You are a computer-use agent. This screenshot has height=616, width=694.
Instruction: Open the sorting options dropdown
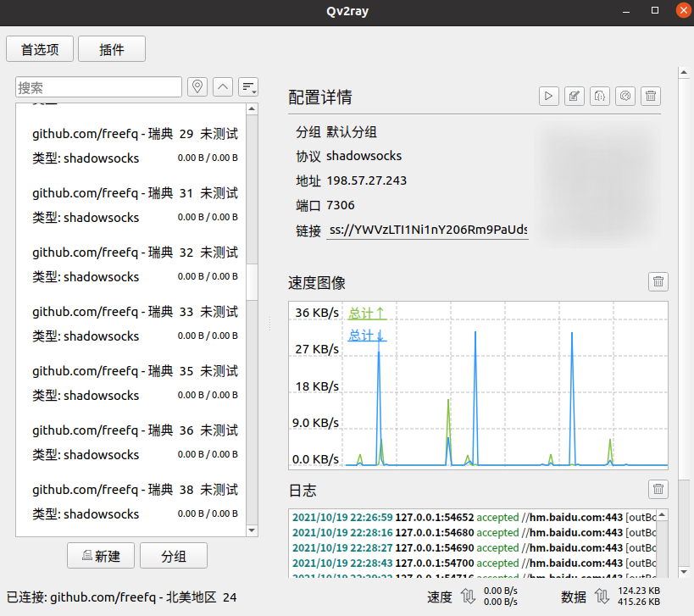coord(247,86)
